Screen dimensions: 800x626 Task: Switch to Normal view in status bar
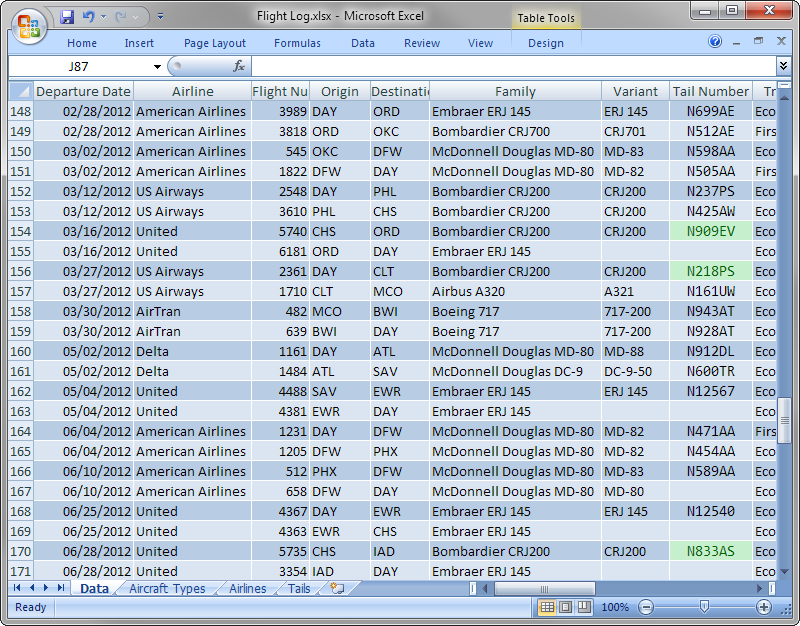pyautogui.click(x=547, y=607)
